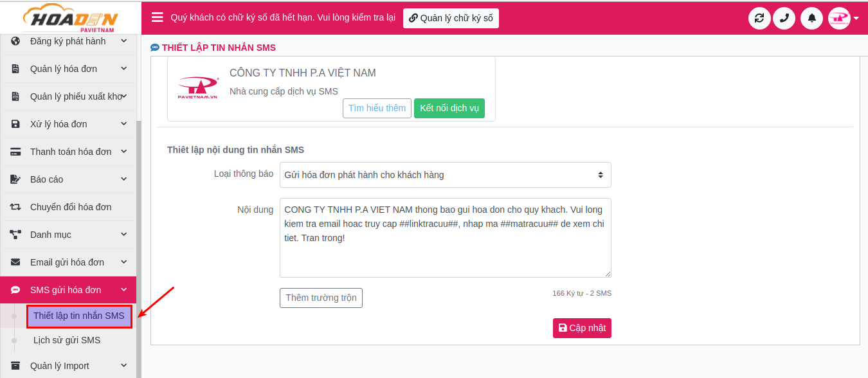The width and height of the screenshot is (868, 378).
Task: Click Quản lý chữ ký số button
Action: click(451, 18)
